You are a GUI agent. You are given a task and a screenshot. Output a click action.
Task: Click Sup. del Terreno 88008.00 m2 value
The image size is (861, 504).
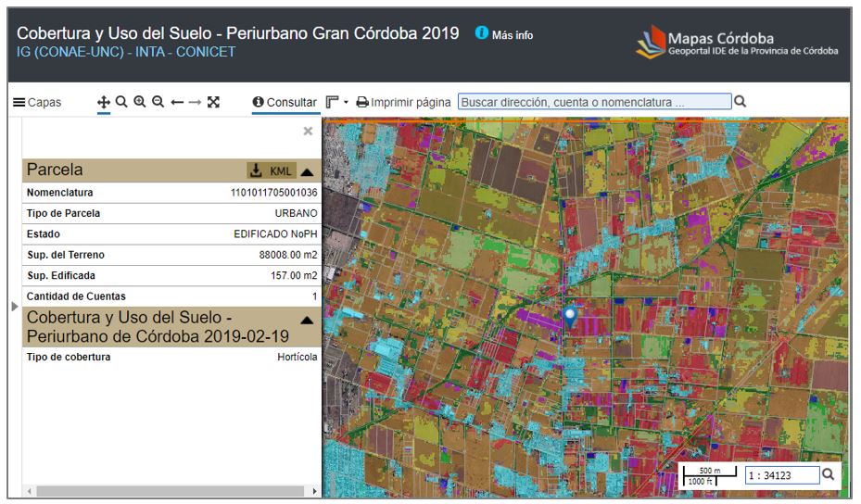click(x=288, y=255)
